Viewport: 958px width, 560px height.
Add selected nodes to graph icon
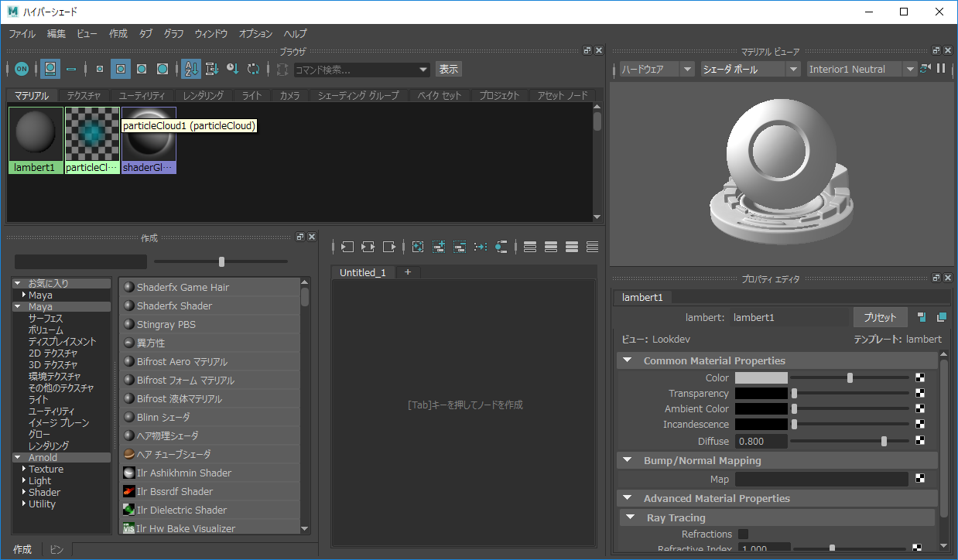[439, 247]
